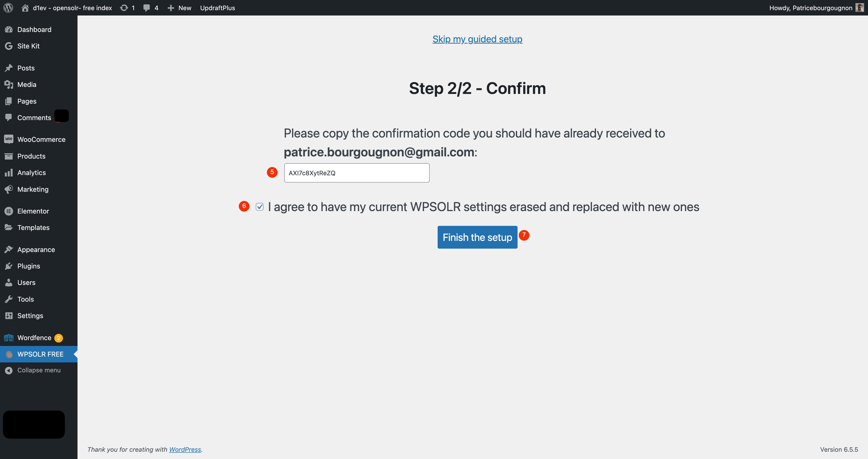Click the Finish the setup button

pyautogui.click(x=477, y=237)
